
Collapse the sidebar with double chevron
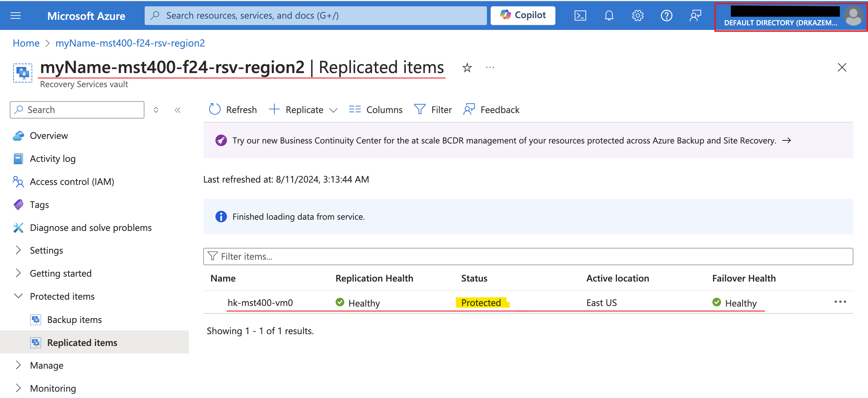[177, 110]
